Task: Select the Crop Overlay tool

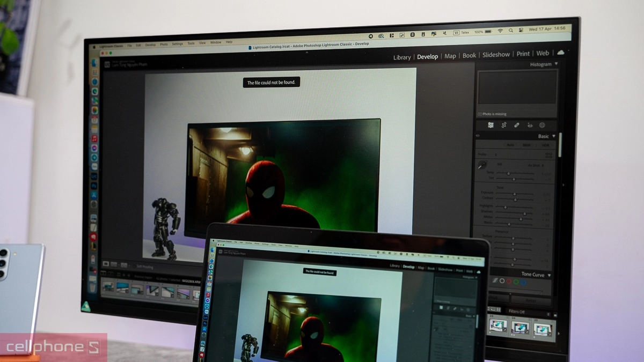Action: (x=504, y=125)
